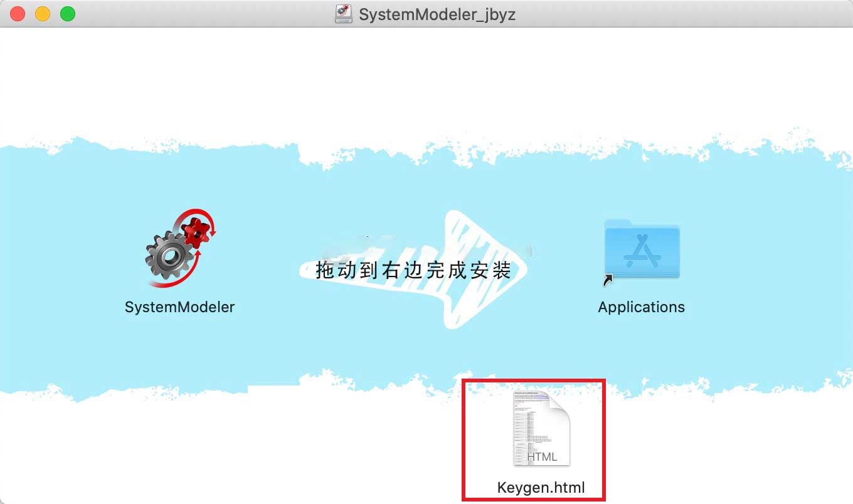Click the SystemModeler_jbyz window title
Viewport: 853px width, 504px height.
click(437, 14)
